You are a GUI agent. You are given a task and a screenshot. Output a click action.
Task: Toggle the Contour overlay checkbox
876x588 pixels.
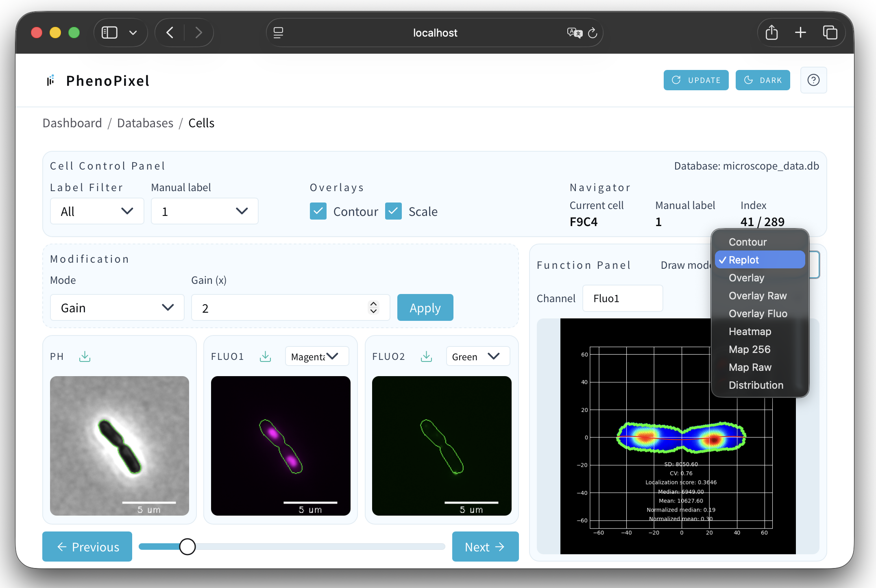[318, 211]
